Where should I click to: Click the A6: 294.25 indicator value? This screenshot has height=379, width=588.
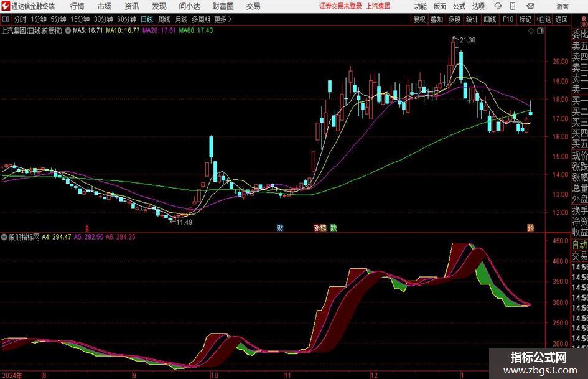click(120, 237)
